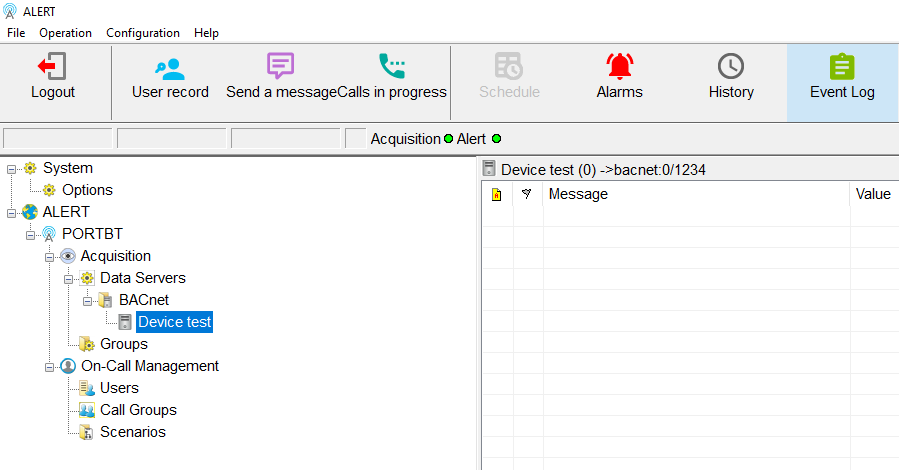
Task: Collapse the System tree node
Action: pyautogui.click(x=12, y=168)
